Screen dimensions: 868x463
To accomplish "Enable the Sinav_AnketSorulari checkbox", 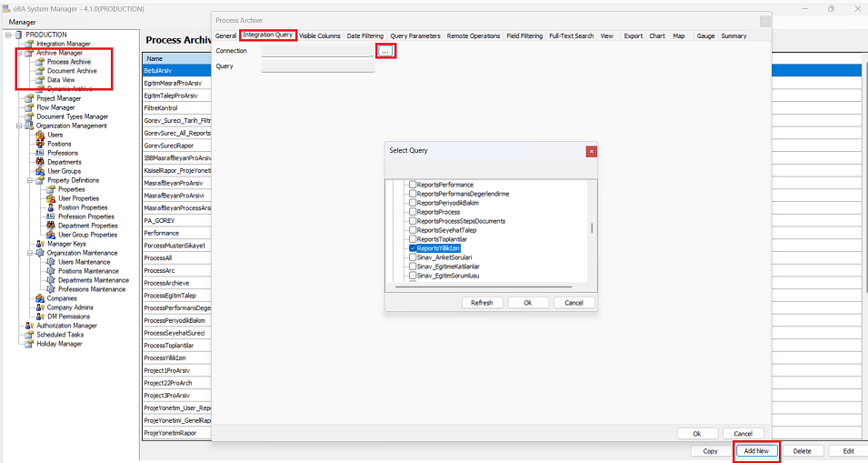I will [x=413, y=257].
